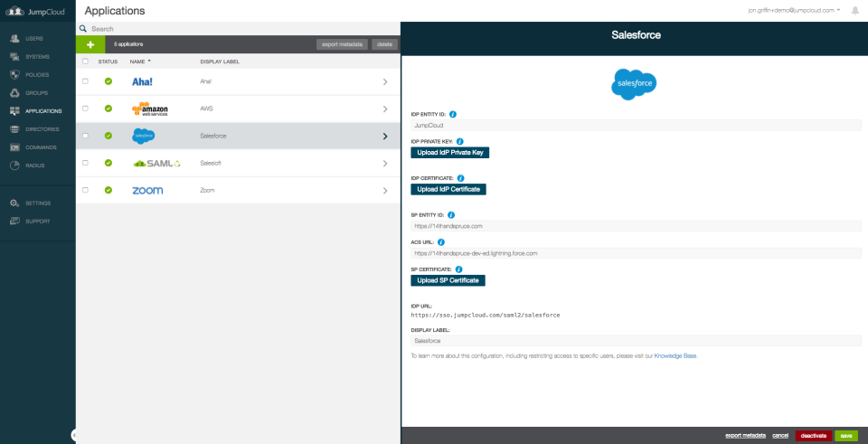Tick the checkbox for Salesforce row
Image resolution: width=868 pixels, height=444 pixels.
[x=85, y=136]
